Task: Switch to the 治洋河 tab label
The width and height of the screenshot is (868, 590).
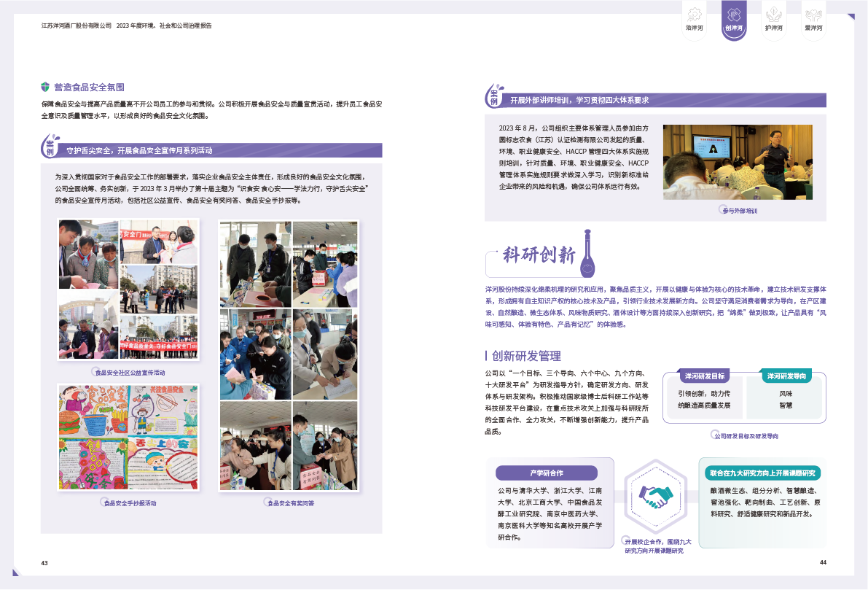Action: tap(694, 28)
